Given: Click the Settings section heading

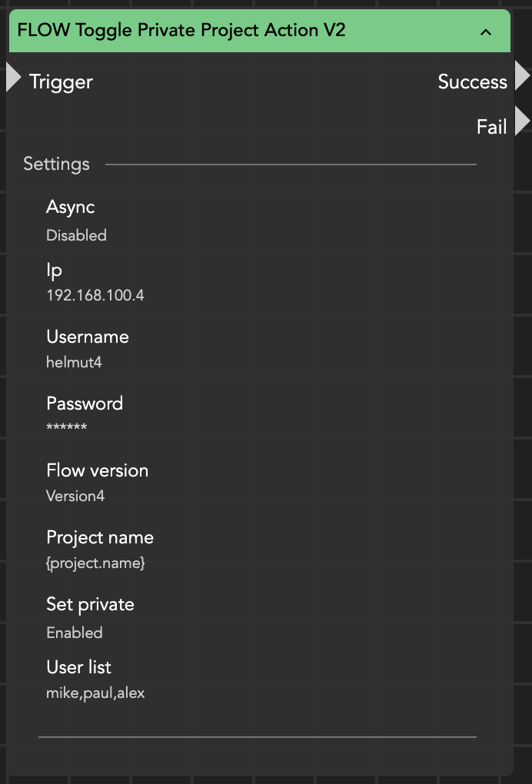Looking at the screenshot, I should [56, 164].
